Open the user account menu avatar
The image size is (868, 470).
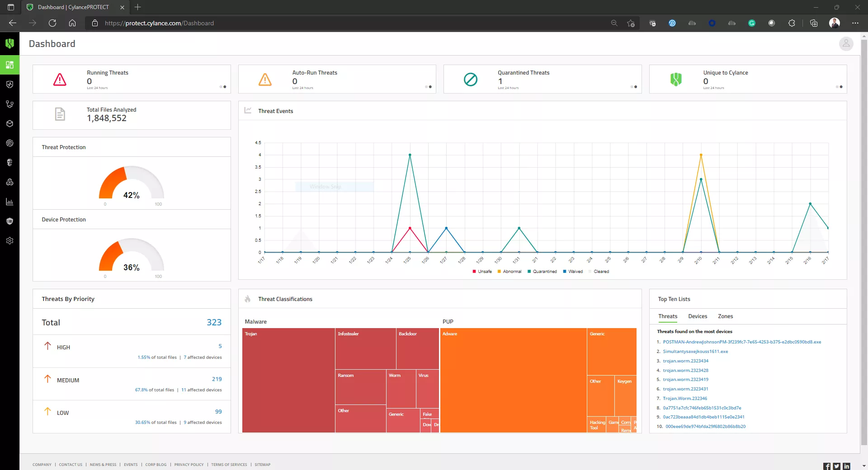click(846, 44)
